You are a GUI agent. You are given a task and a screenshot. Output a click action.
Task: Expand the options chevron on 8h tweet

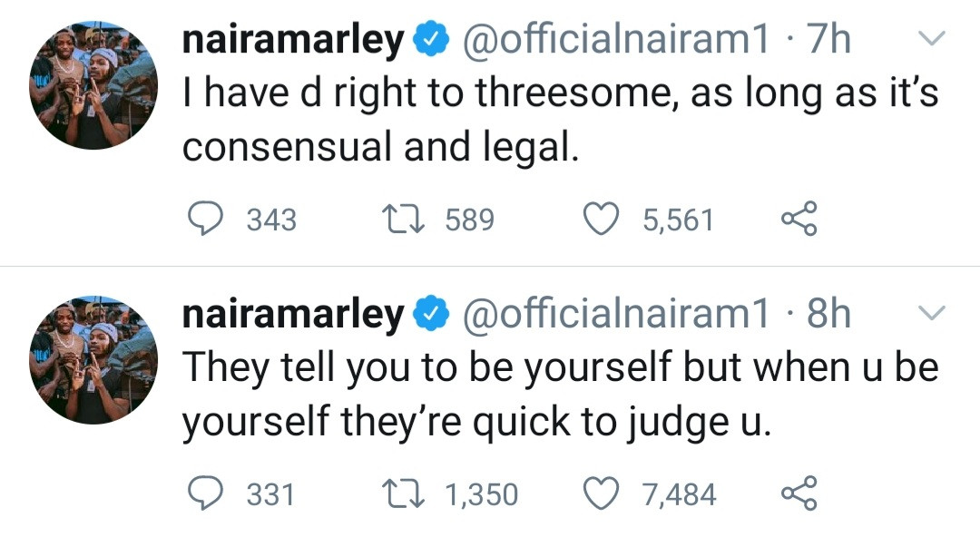point(934,314)
